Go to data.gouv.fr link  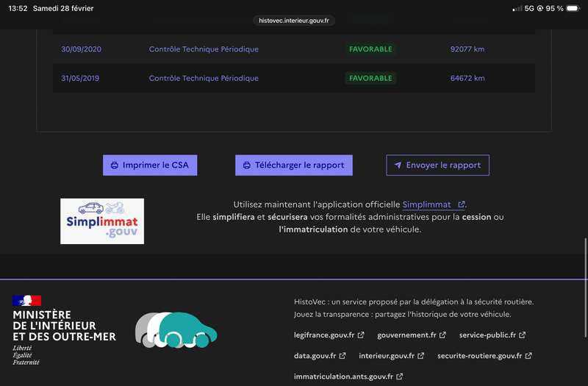point(320,356)
